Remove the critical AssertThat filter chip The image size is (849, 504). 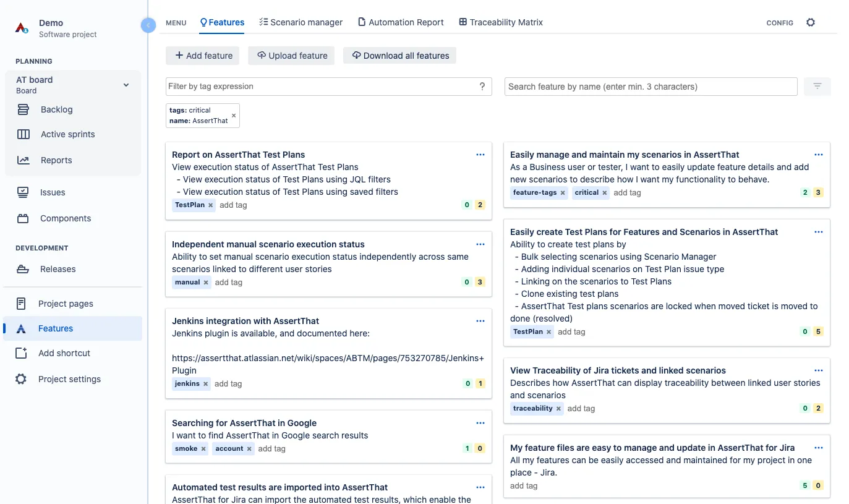(234, 116)
